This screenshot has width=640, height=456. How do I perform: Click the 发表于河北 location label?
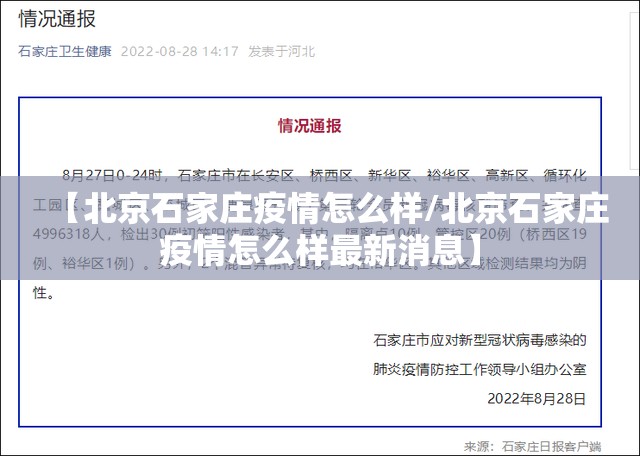click(281, 51)
